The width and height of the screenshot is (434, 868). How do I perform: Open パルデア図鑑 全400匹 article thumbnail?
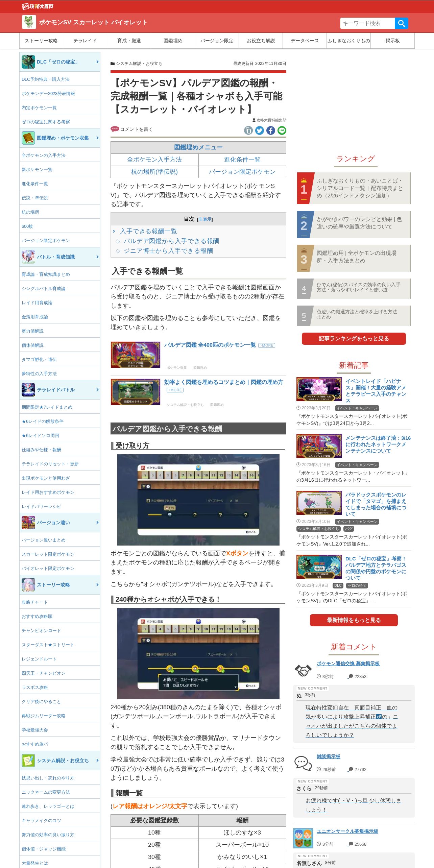136,355
